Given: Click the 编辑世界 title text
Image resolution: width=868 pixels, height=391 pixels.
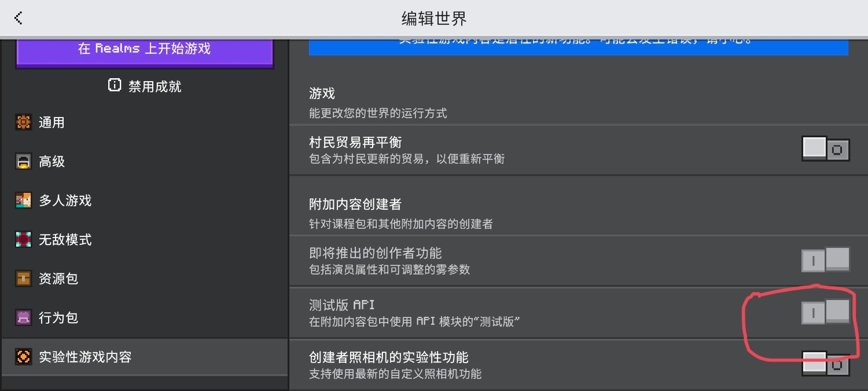Looking at the screenshot, I should pos(434,19).
